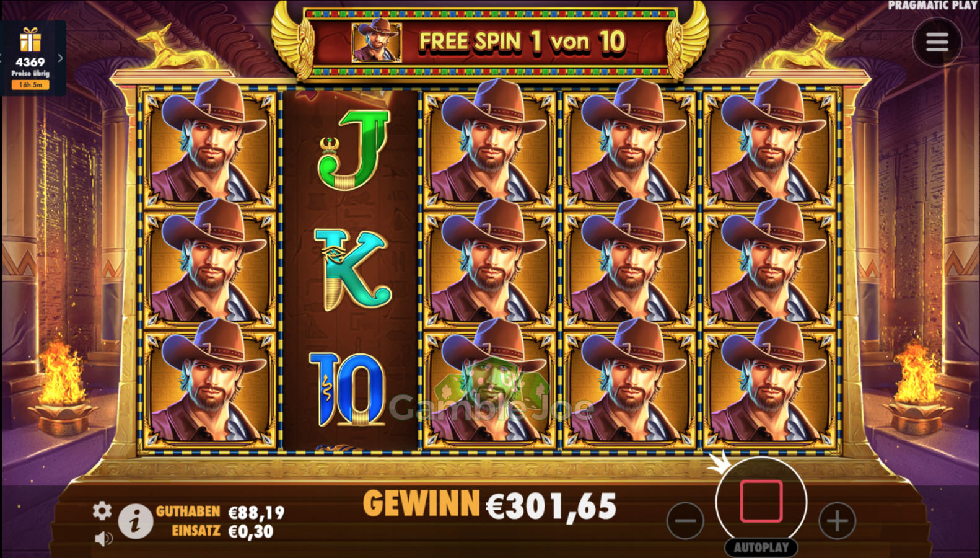
Task: Click the blue 10 symbol
Action: click(348, 389)
